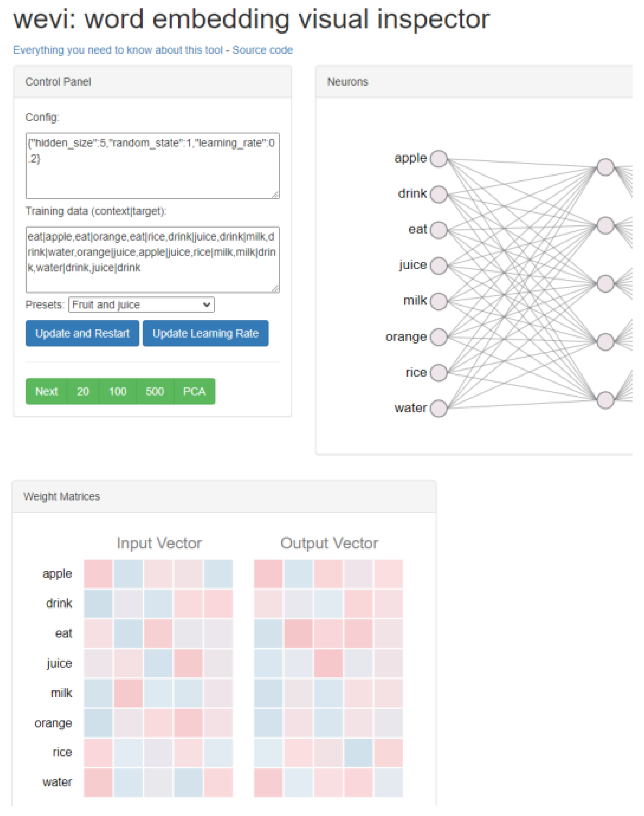This screenshot has height=816, width=644.
Task: Open 'Everything you need to know' link
Action: pos(118,50)
